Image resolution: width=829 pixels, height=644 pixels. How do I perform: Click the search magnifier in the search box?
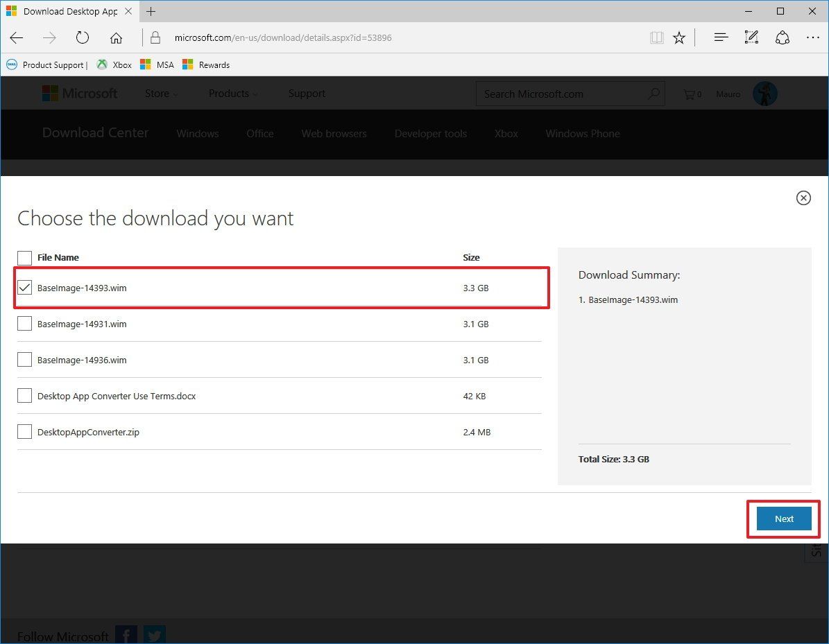pos(653,93)
